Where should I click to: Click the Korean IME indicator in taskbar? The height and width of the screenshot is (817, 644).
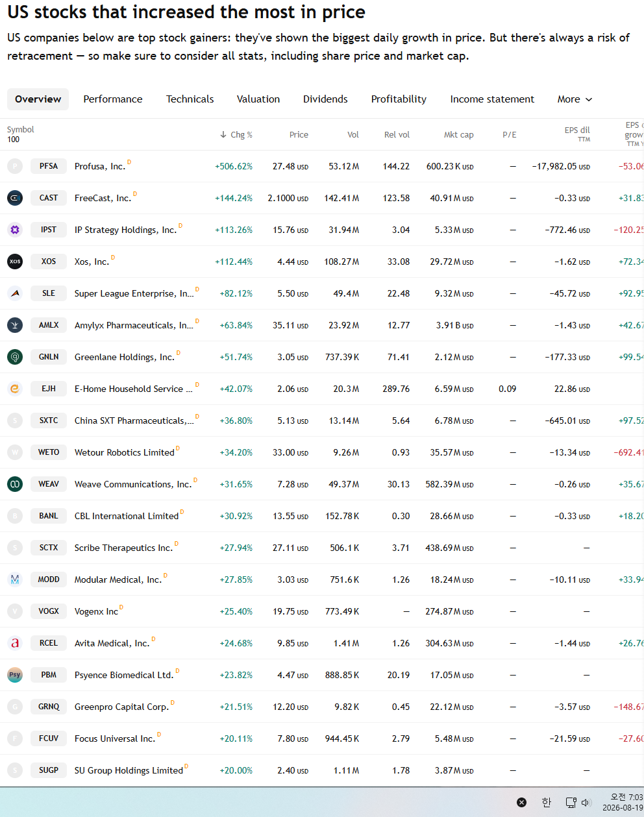547,803
